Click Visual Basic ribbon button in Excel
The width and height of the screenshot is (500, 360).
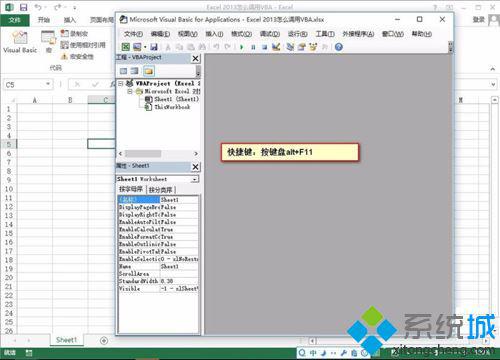pos(20,42)
